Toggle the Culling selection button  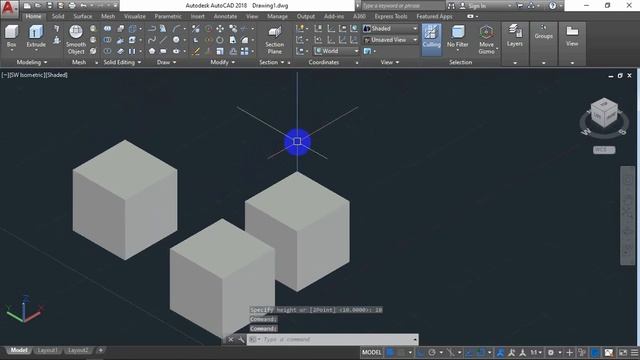[x=431, y=39]
